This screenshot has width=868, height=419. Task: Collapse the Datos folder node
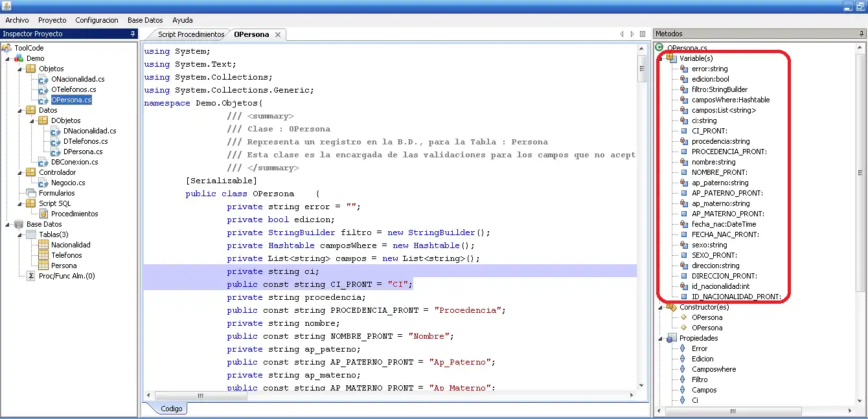pos(21,110)
